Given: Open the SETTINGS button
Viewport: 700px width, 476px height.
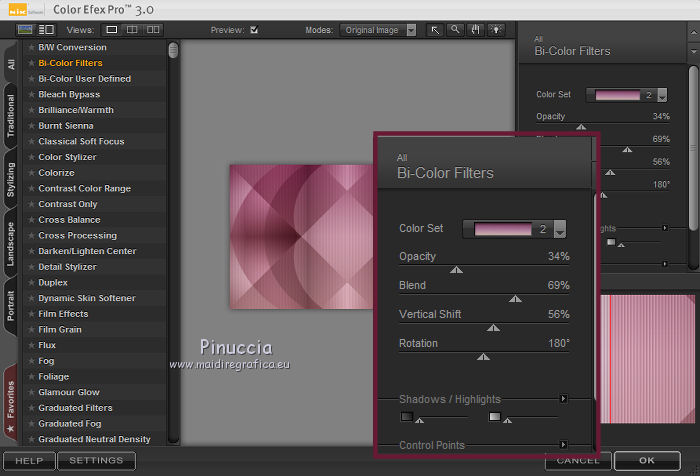Looking at the screenshot, I should (96, 461).
